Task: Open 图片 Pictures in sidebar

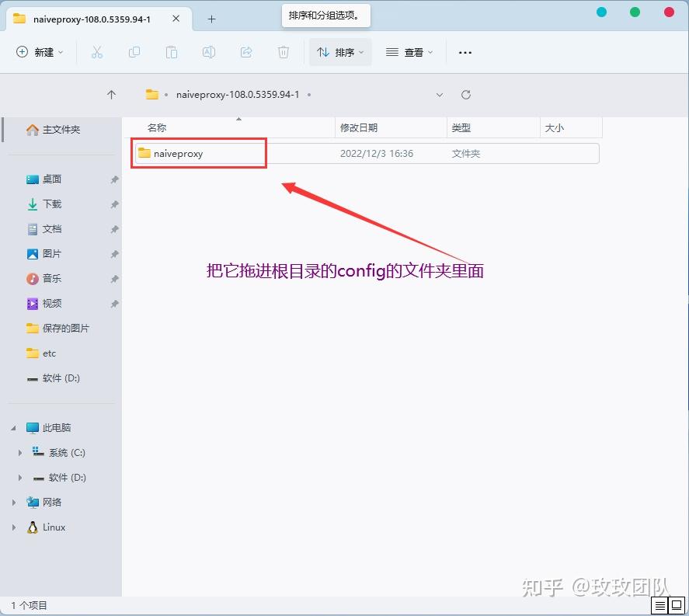Action: tap(52, 253)
